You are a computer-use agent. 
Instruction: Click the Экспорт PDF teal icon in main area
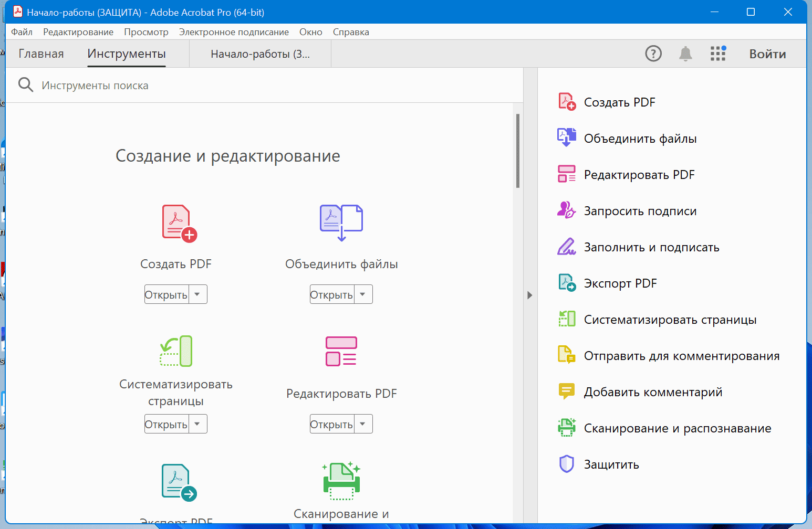click(x=179, y=483)
